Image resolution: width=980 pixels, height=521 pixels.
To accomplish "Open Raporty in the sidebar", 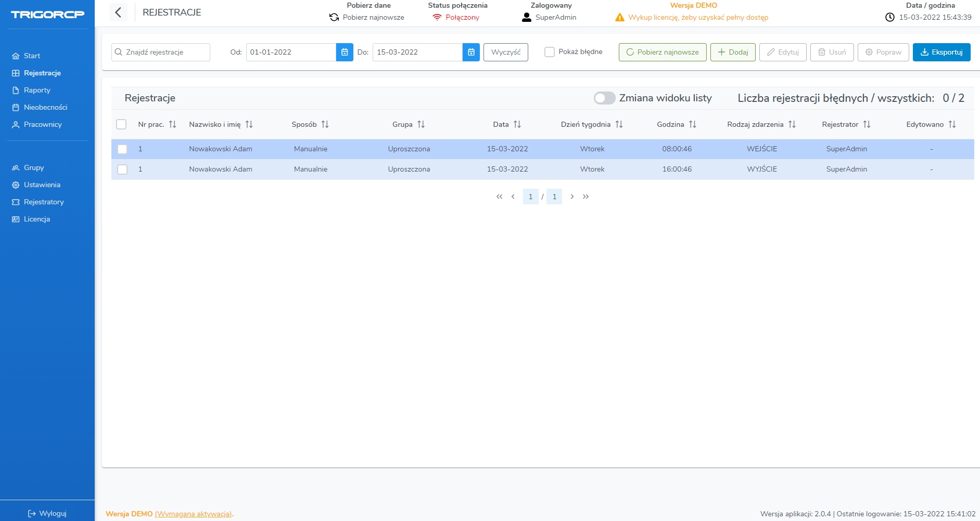I will [x=37, y=90].
